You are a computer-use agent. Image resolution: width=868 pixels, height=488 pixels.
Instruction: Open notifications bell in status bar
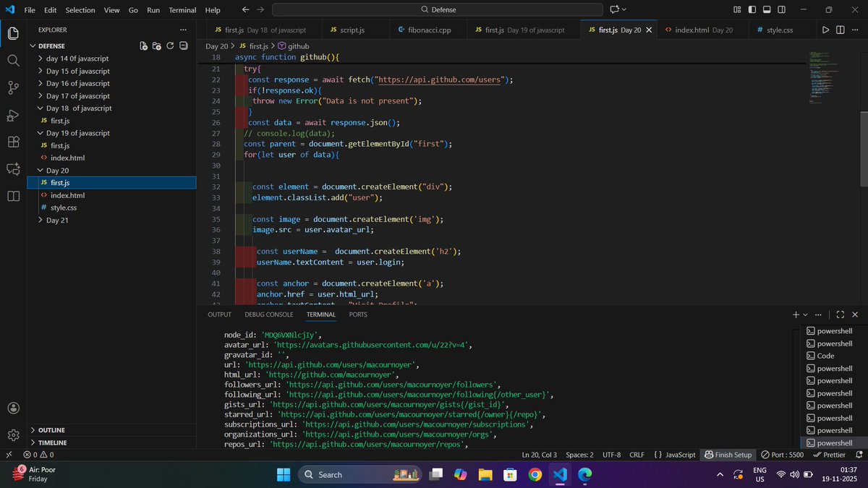[x=858, y=455]
